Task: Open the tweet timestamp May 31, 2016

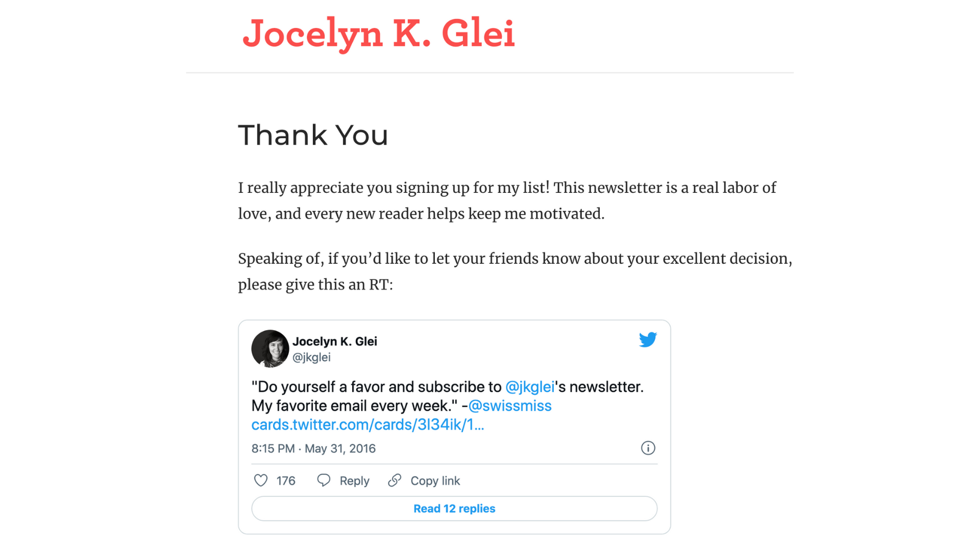Action: click(313, 448)
